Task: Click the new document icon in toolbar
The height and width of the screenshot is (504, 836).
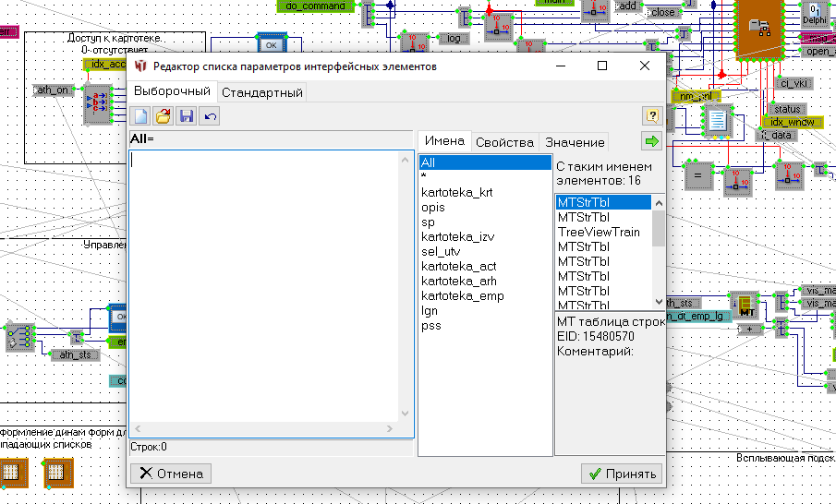Action: [x=140, y=115]
